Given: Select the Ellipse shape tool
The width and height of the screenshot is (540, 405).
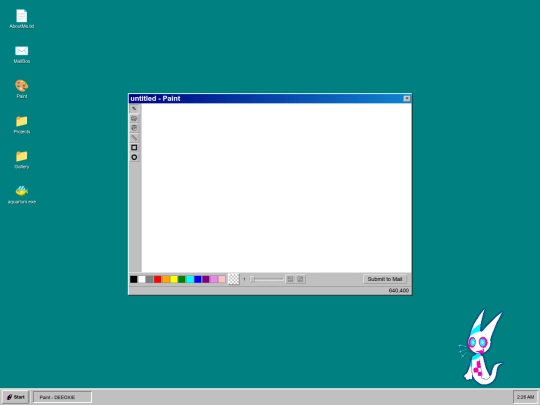Looking at the screenshot, I should point(134,157).
